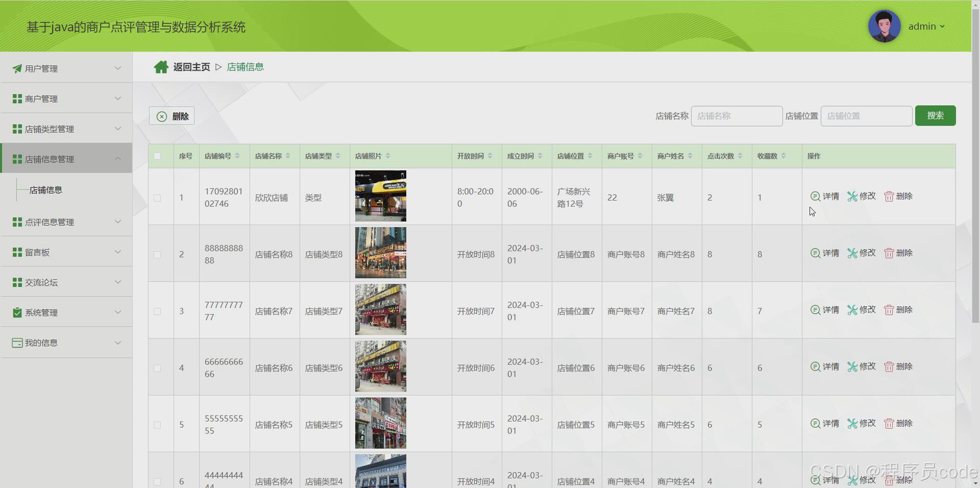Select 用户管理 in the sidebar
Image resolution: width=980 pixels, height=488 pixels.
pyautogui.click(x=66, y=68)
